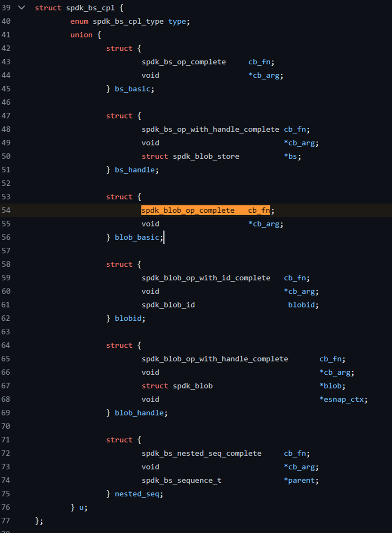This screenshot has width=392, height=533.
Task: Click spdk_blob_store on line 50
Action: coord(206,156)
